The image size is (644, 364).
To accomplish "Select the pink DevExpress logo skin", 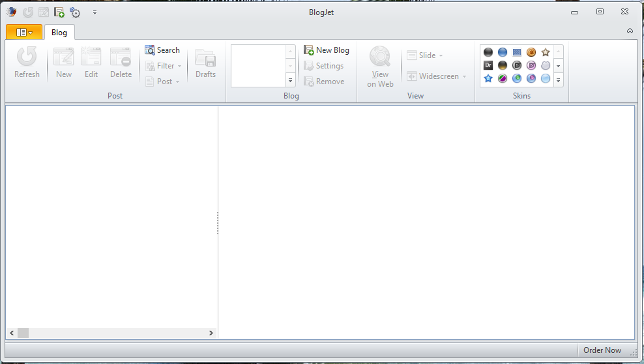I will pos(531,65).
